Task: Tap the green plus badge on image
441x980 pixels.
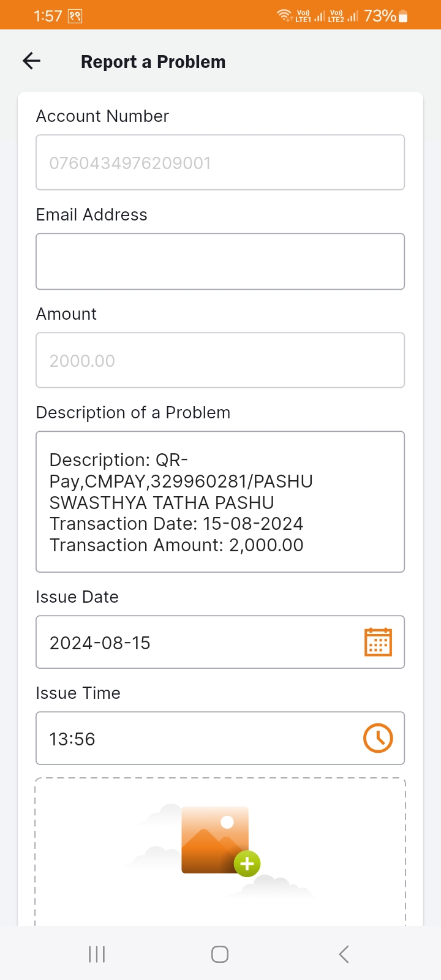Action: [x=247, y=864]
